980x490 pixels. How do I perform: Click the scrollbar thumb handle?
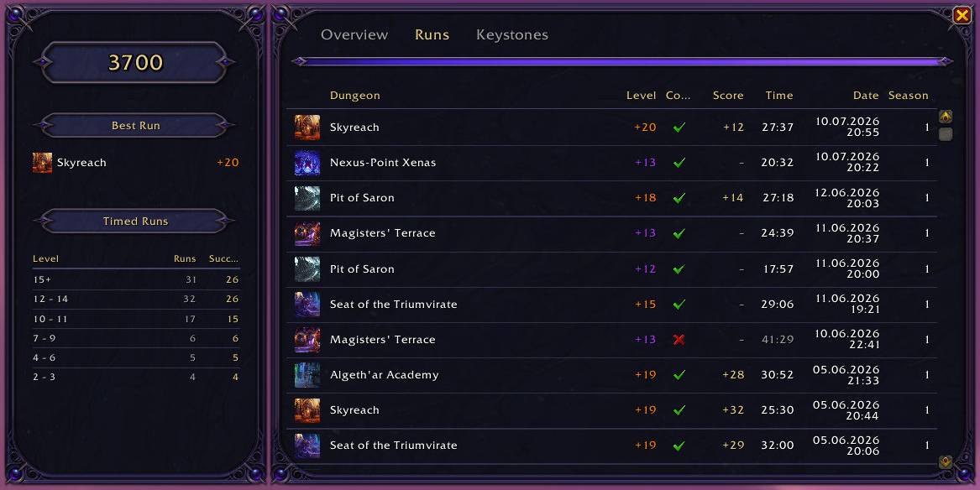pos(946,133)
